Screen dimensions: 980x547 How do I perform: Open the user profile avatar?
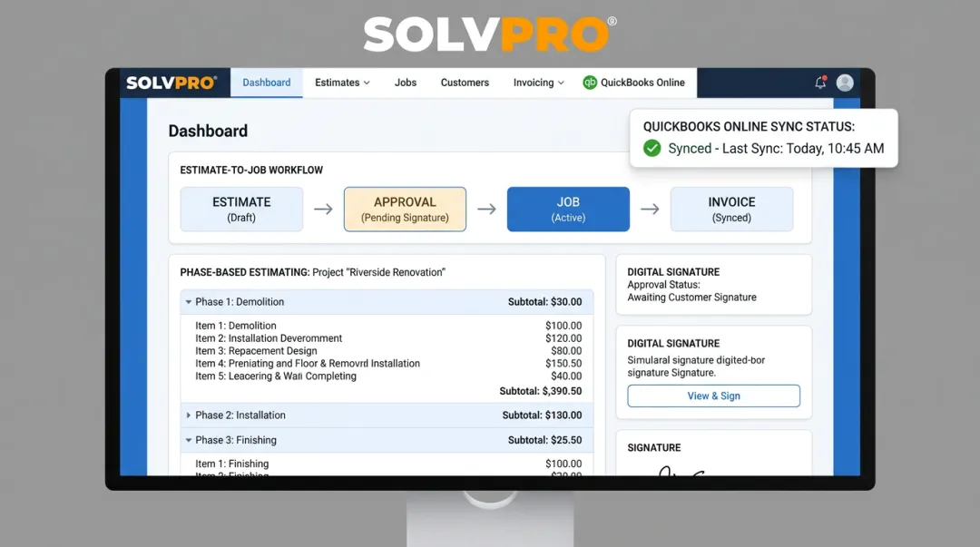[845, 83]
